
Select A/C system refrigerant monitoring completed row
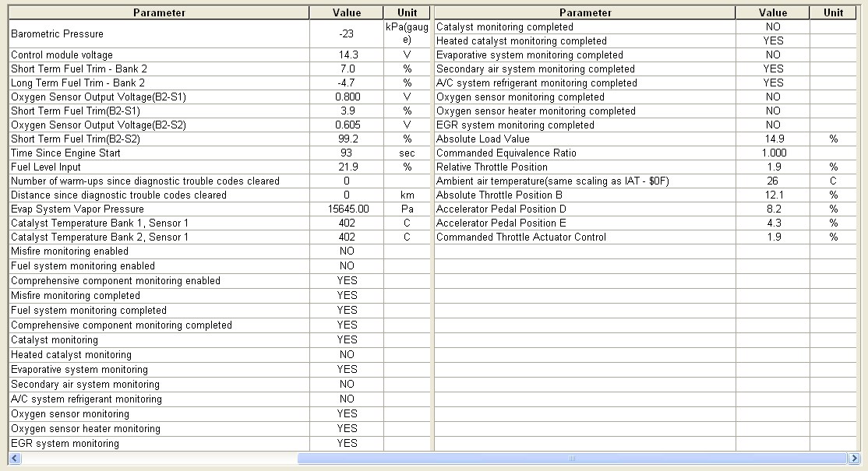645,83
